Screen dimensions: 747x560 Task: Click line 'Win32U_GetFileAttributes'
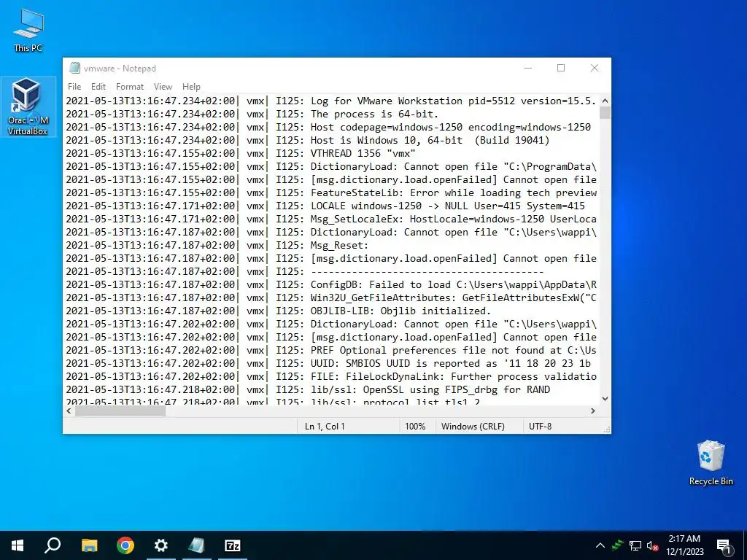tap(331, 297)
